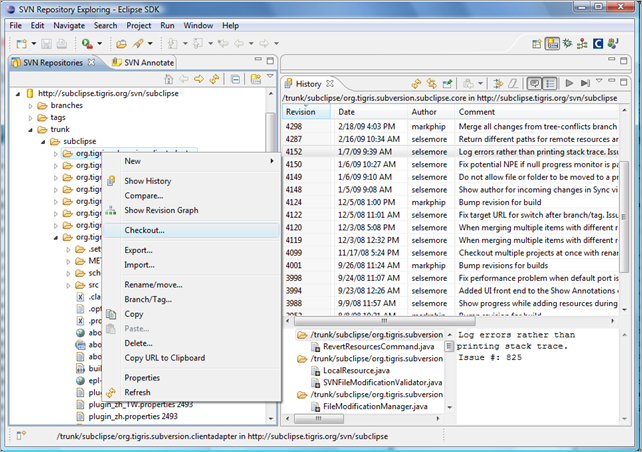The height and width of the screenshot is (452, 642).
Task: Toggle the Show Affected Paths button
Action: [x=550, y=83]
